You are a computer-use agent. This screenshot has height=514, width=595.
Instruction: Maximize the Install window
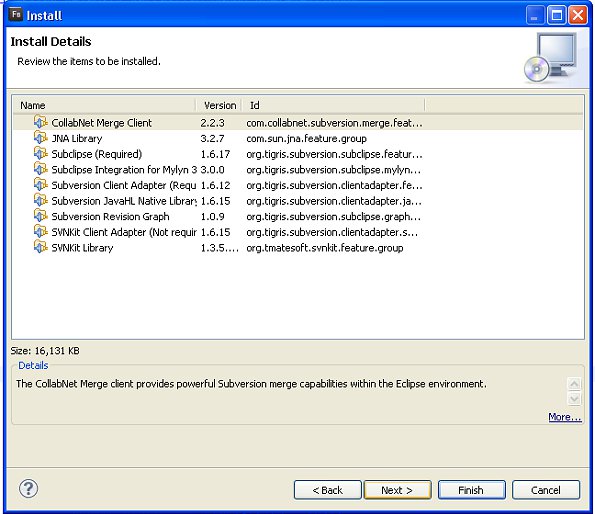click(556, 15)
